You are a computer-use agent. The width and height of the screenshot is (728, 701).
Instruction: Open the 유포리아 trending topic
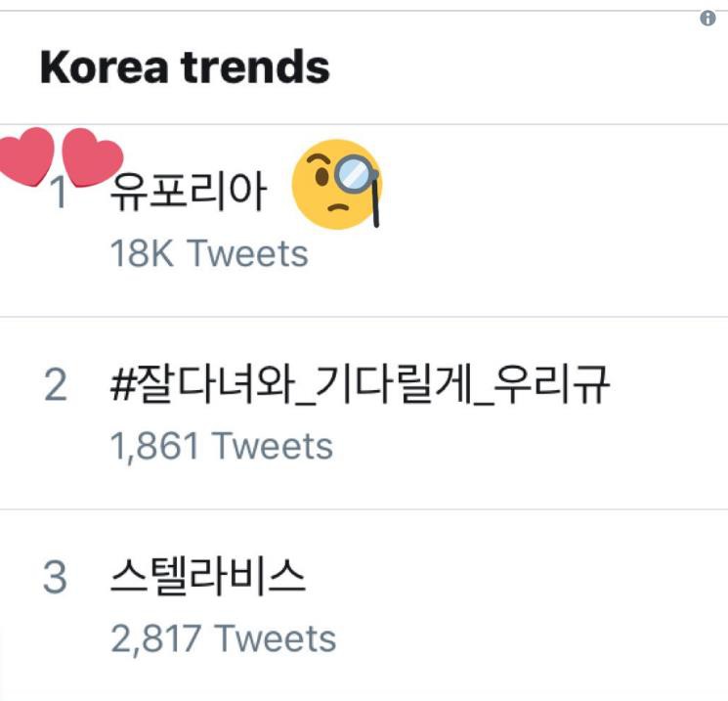(x=189, y=192)
